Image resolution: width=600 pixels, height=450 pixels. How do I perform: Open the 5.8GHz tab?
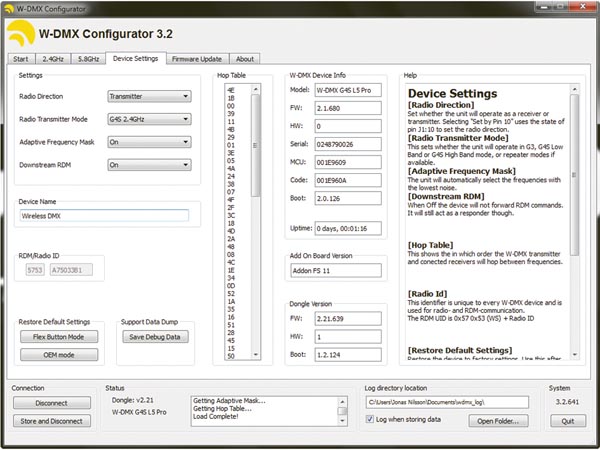point(88,59)
